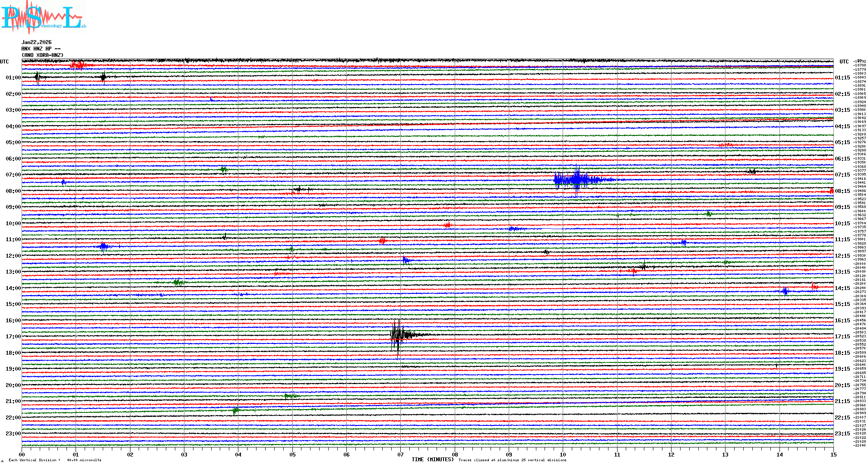868x466 pixels.
Task: Click the TIME (MINUTES) axis title
Action: [x=433, y=460]
